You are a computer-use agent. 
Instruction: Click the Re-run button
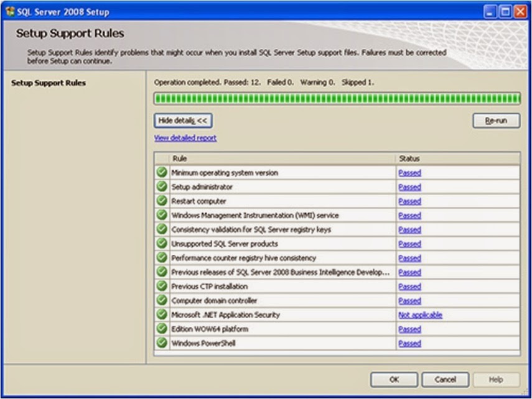(x=497, y=121)
